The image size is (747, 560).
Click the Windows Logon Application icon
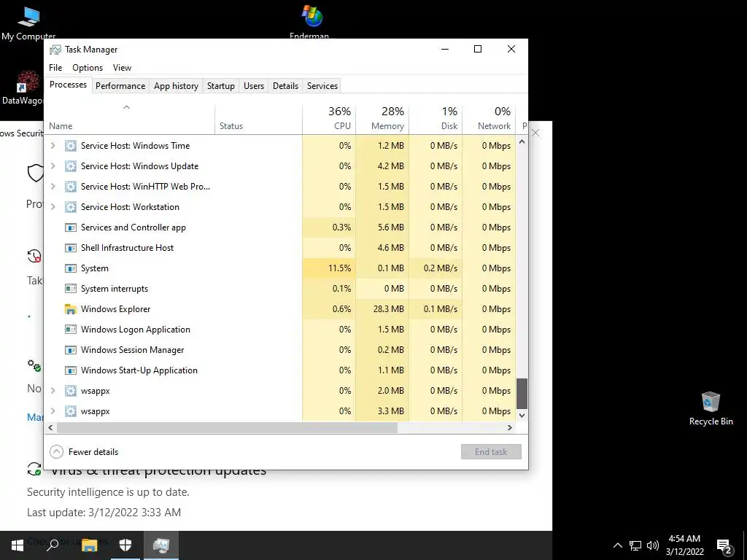[71, 330]
